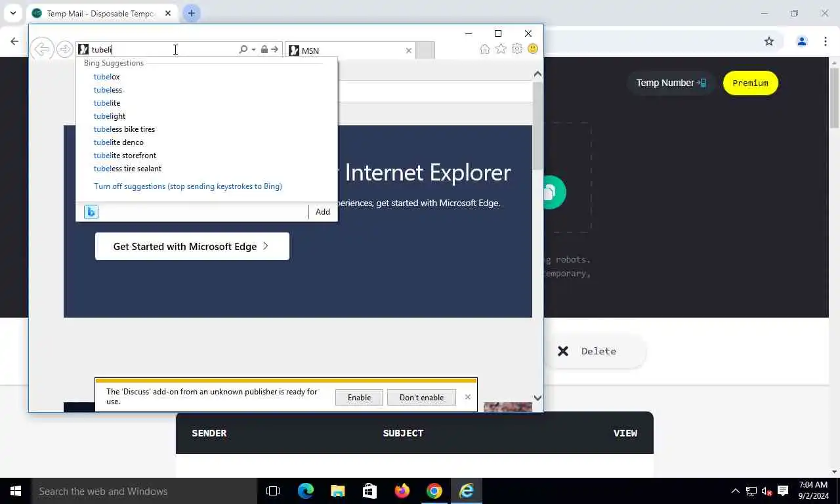The width and height of the screenshot is (840, 504).
Task: Select 'tubeless' suggestion
Action: pyautogui.click(x=108, y=90)
